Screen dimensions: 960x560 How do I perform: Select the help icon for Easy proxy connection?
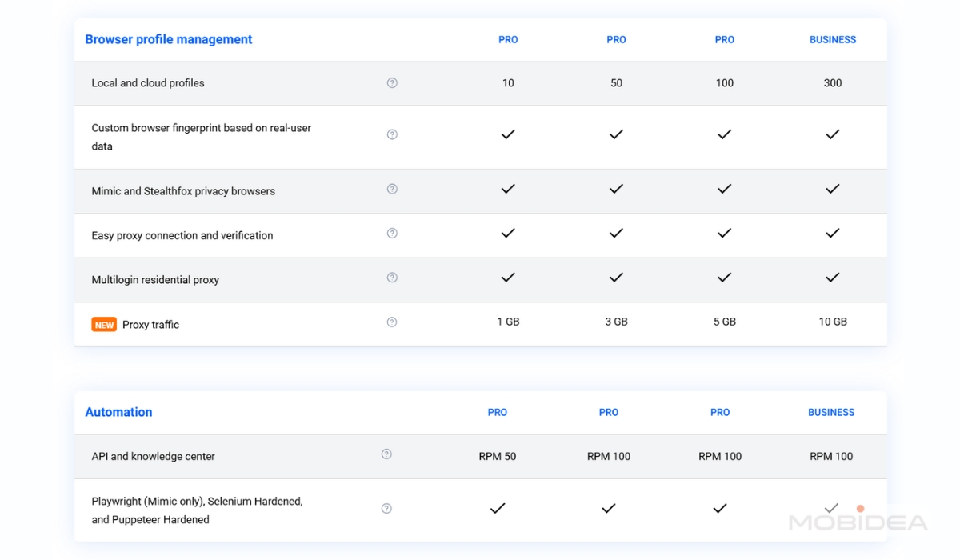point(391,233)
